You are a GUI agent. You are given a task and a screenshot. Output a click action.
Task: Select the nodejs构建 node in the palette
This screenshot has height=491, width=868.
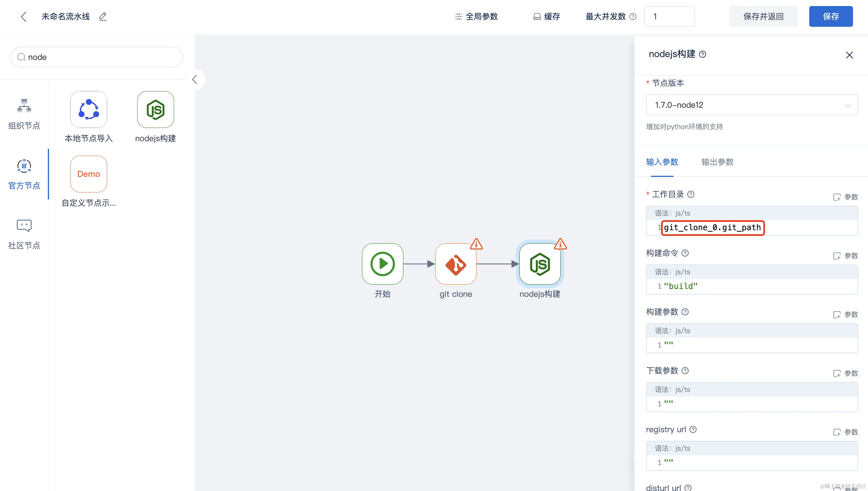pyautogui.click(x=155, y=109)
